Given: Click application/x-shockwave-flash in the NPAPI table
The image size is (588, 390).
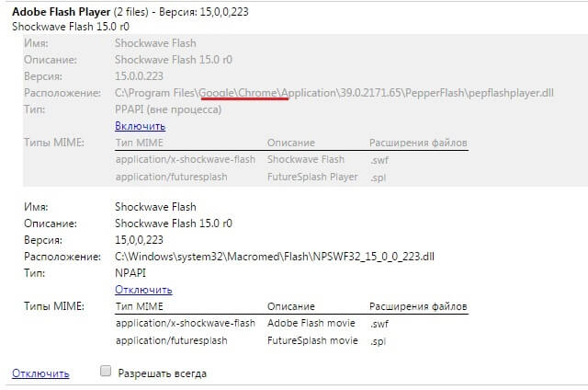Looking at the screenshot, I should click(186, 323).
